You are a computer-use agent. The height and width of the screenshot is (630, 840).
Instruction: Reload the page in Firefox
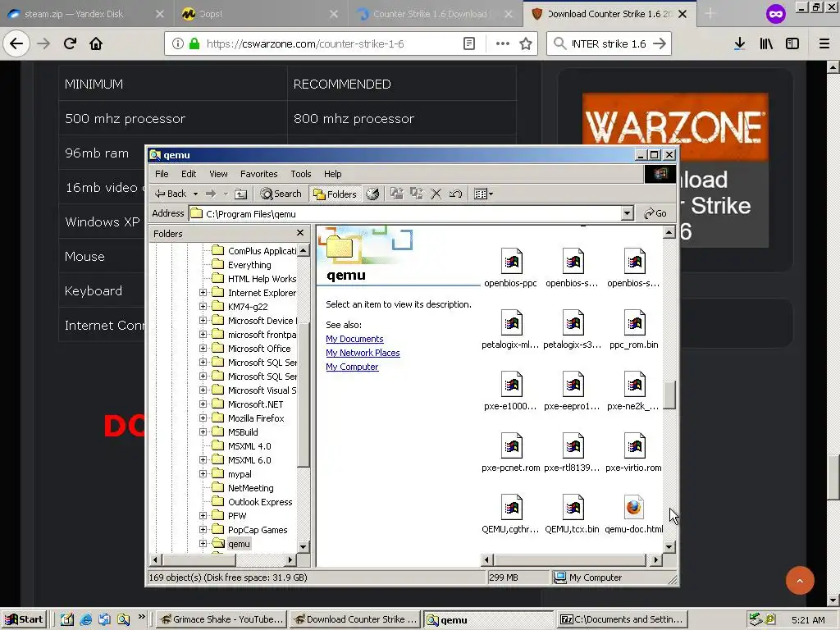(x=71, y=43)
